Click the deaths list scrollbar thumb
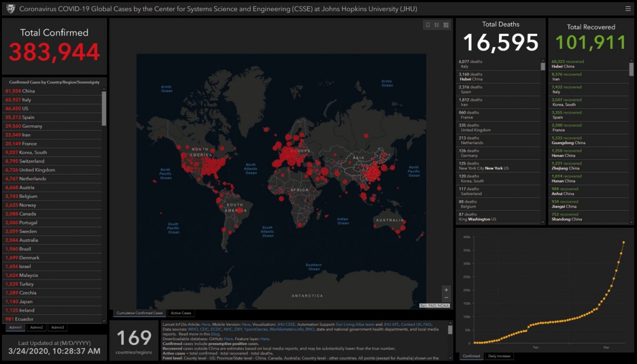The height and width of the screenshot is (364, 637). 543,66
